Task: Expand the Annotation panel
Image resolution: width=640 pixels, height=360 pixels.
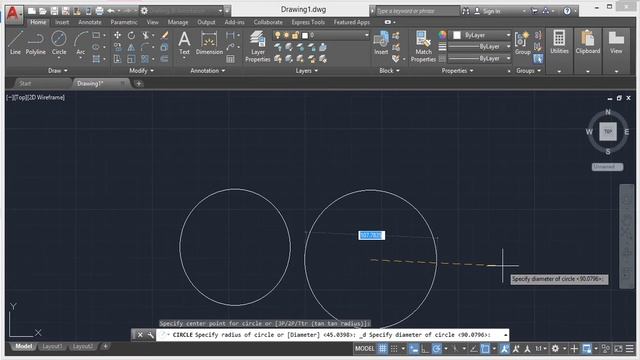Action: coord(208,71)
